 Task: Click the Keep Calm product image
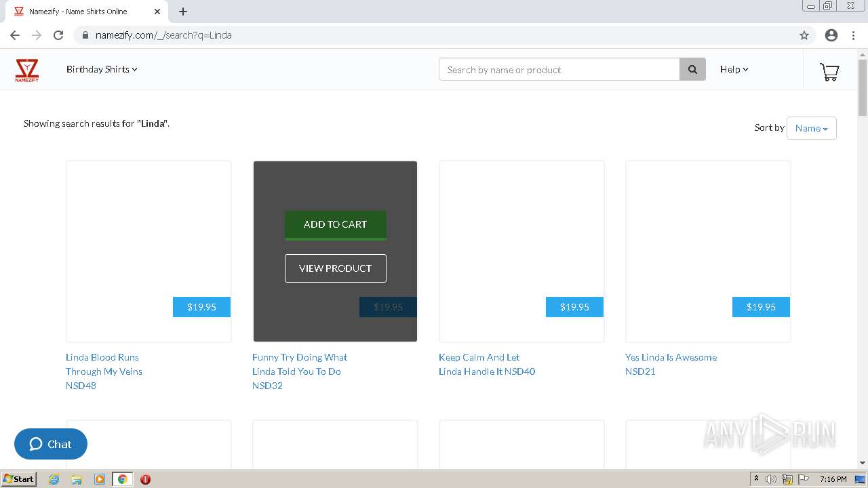(521, 251)
